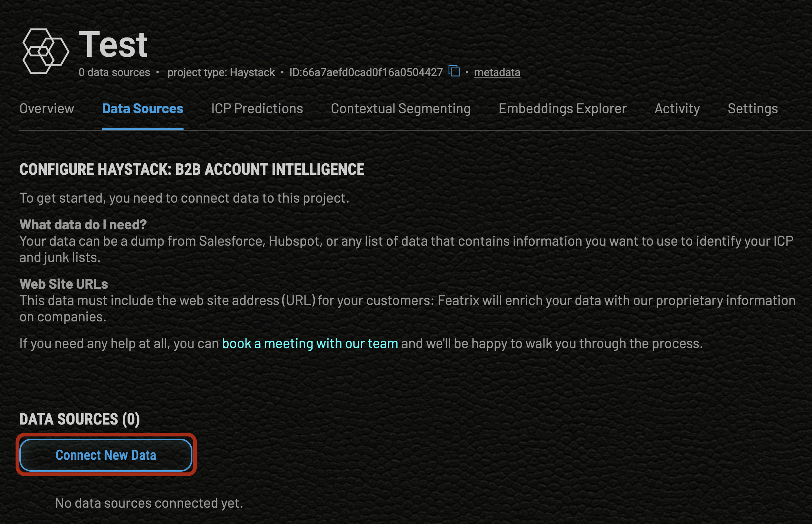Open the Settings tab
The width and height of the screenshot is (812, 524).
point(752,109)
